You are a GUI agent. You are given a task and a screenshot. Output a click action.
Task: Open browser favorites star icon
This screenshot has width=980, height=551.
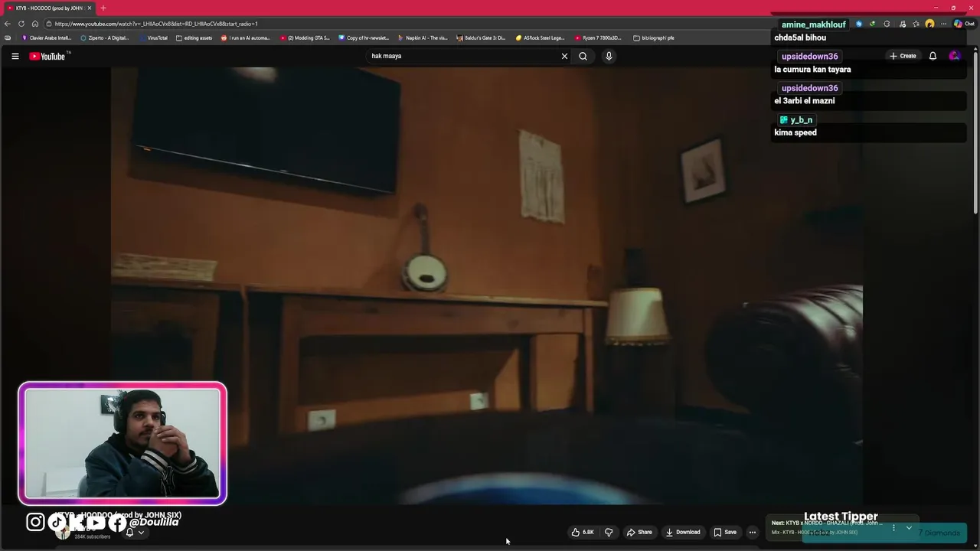pos(916,24)
